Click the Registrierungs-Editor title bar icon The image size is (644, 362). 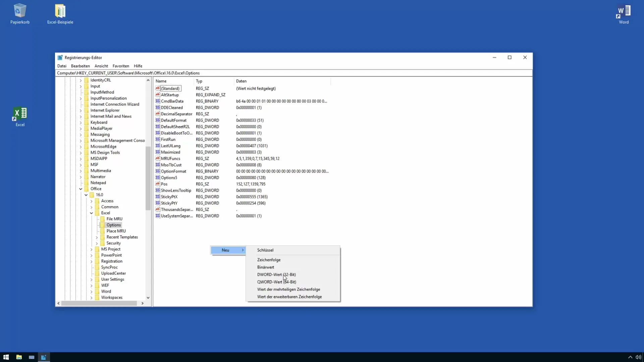(x=60, y=58)
